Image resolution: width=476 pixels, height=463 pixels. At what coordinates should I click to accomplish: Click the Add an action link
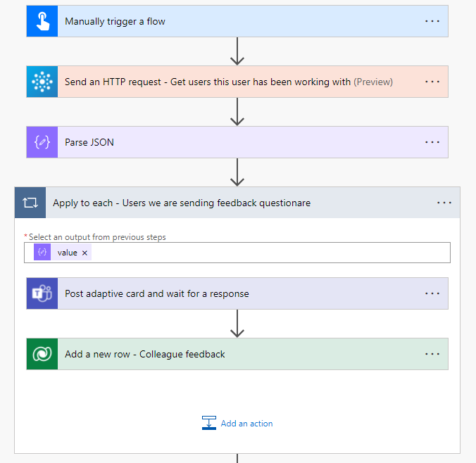(x=246, y=424)
